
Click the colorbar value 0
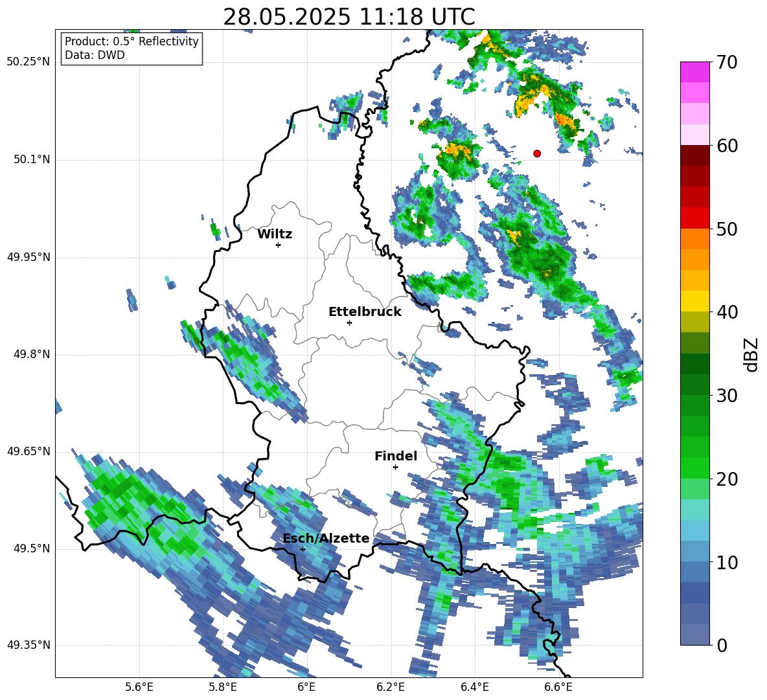click(722, 645)
